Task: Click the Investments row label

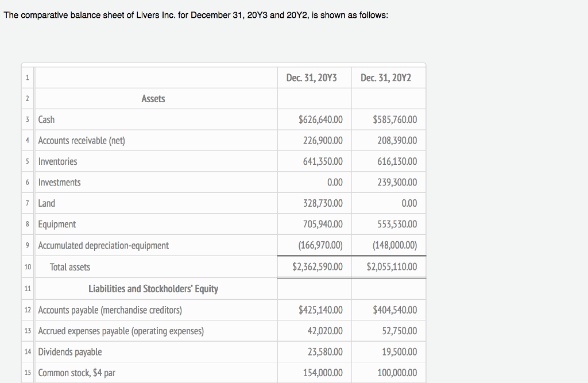Action: [59, 182]
